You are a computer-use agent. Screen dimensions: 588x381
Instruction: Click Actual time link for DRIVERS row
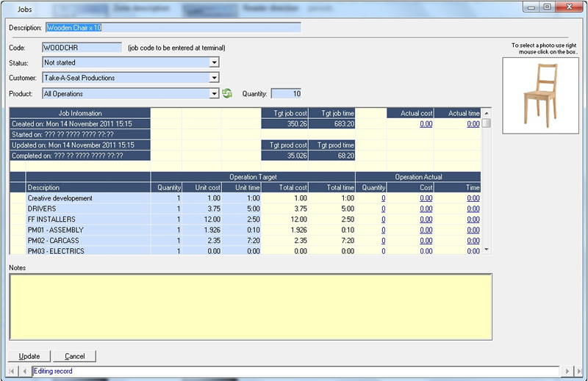(x=473, y=208)
